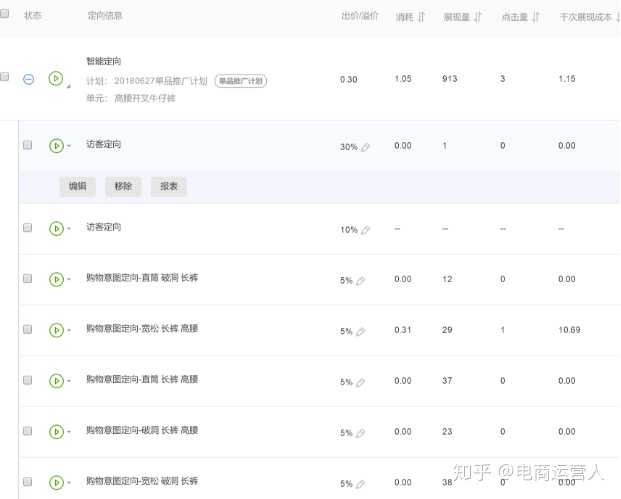Open plan link 20180627单品推广计划
This screenshot has width=621, height=499.
pos(161,81)
